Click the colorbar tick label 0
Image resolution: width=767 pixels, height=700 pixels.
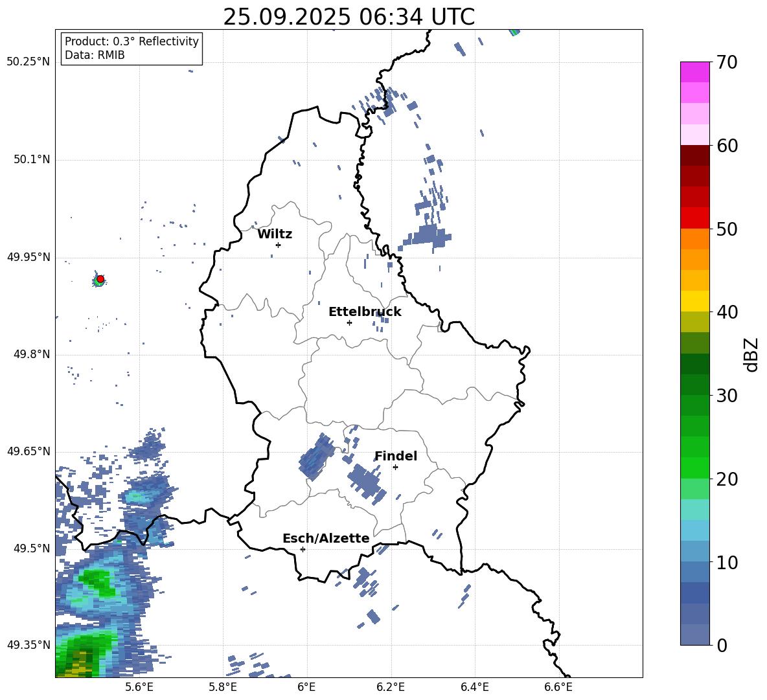coord(722,646)
